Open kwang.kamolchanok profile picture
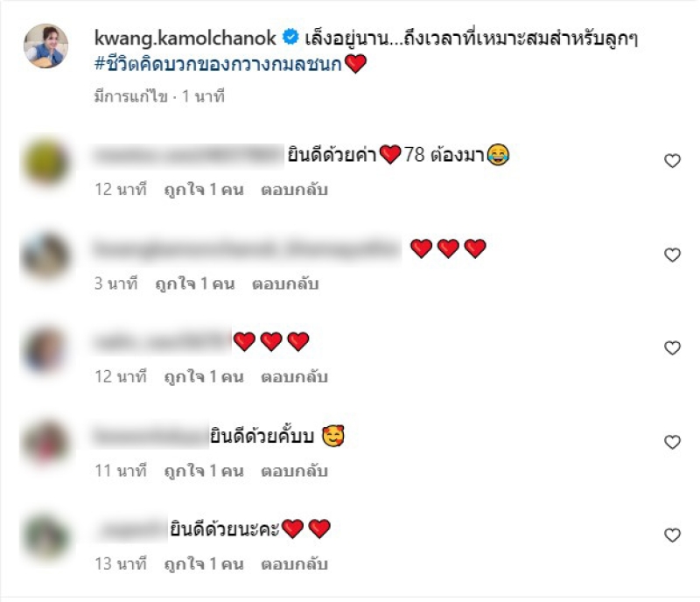Viewport: 700px width, 602px height. [46, 46]
